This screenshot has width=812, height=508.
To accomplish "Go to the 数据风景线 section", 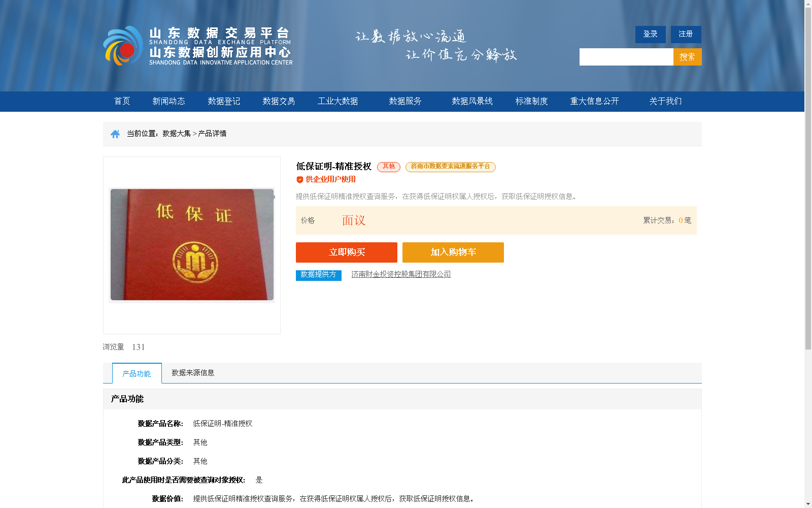I will (472, 101).
